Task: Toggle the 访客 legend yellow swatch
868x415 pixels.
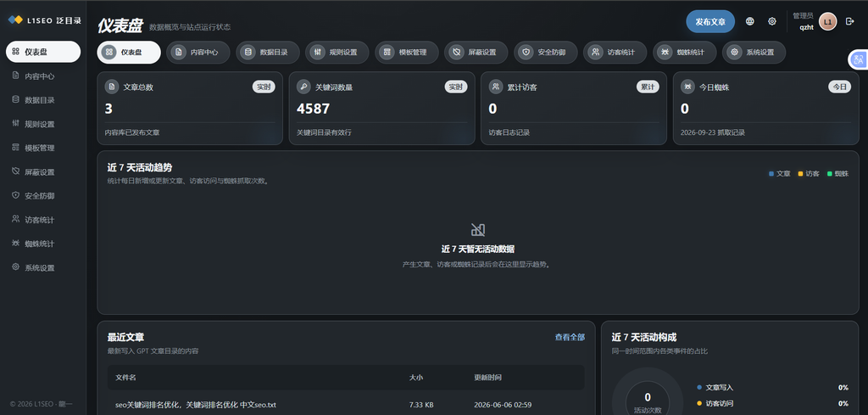Action: click(x=800, y=174)
